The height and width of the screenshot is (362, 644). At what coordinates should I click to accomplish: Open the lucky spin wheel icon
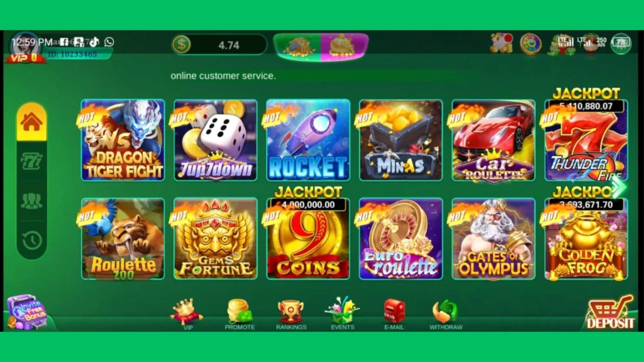[x=530, y=43]
